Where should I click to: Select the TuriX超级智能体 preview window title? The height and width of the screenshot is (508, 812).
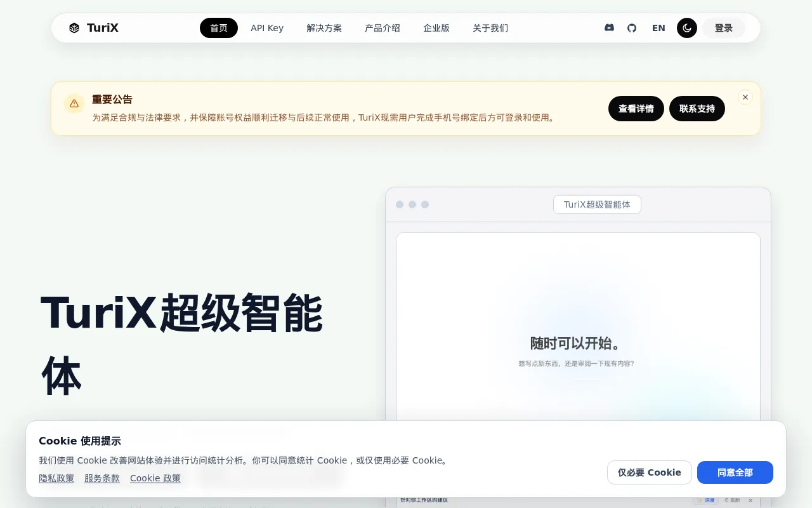click(x=597, y=204)
